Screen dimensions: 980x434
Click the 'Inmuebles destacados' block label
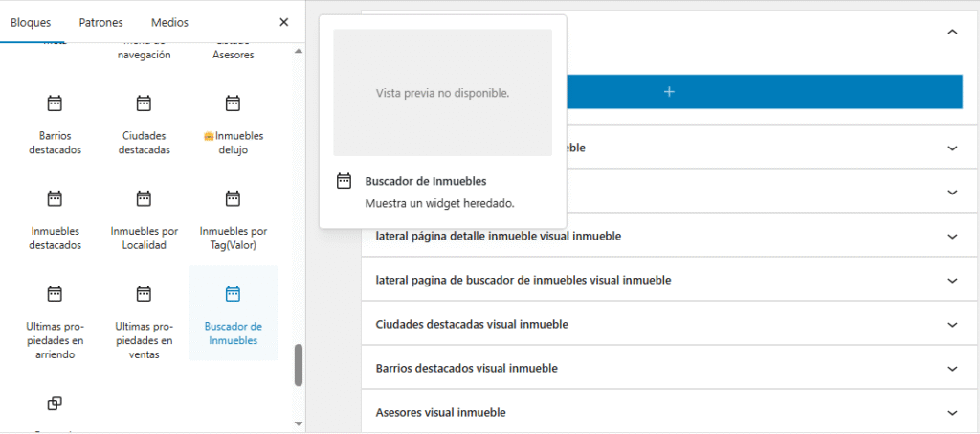55,239
